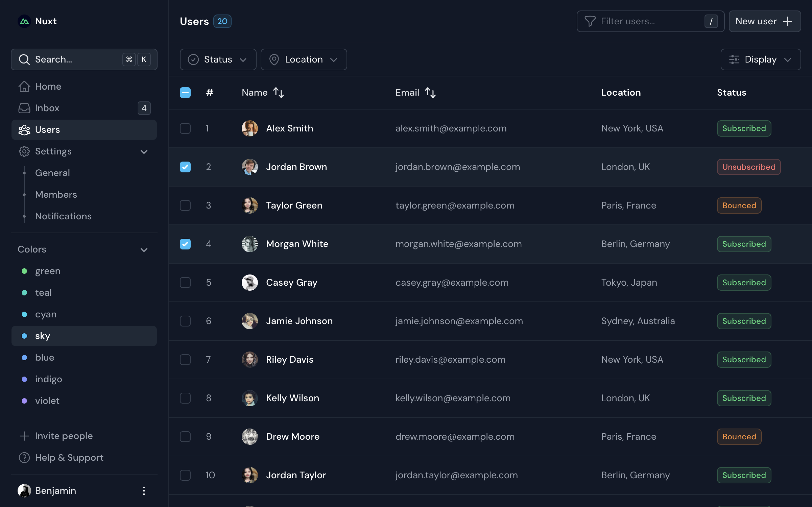Screen dimensions: 812x507
Task: Select the Users icon in sidebar
Action: tap(24, 130)
